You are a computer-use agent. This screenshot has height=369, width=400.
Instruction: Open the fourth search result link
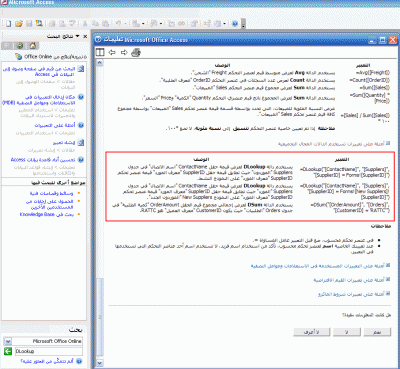[x=64, y=143]
